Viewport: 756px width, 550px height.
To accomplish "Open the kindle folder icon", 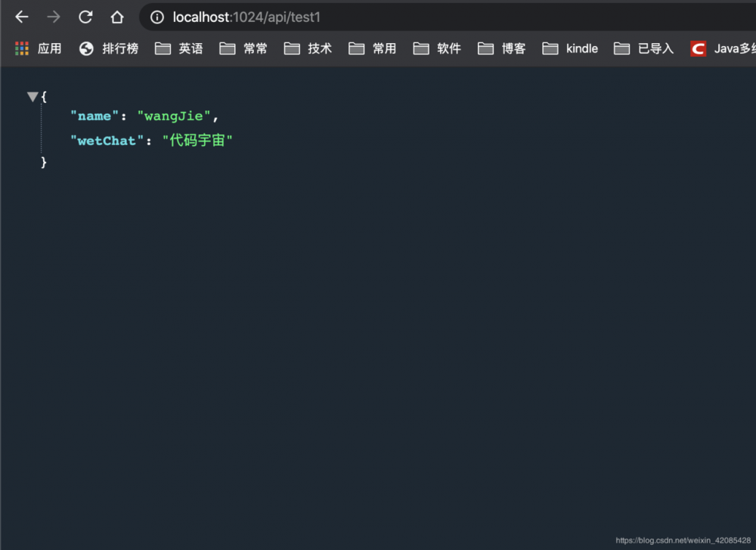I will 550,48.
